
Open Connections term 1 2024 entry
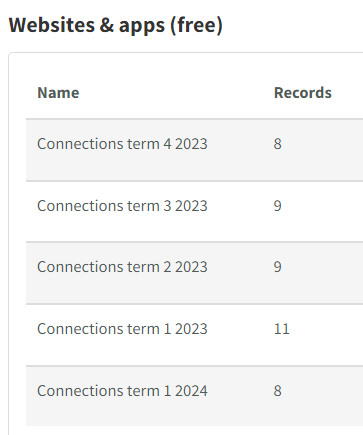click(122, 391)
